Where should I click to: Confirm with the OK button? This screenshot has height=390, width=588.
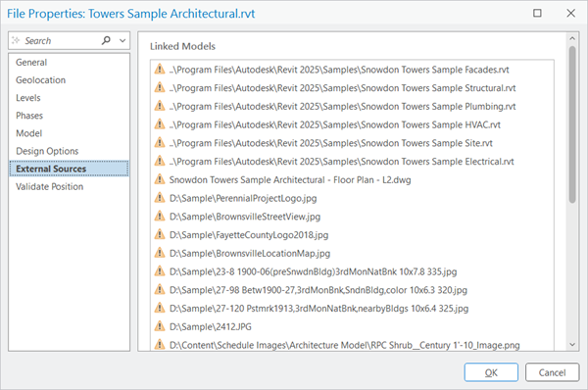[491, 372]
